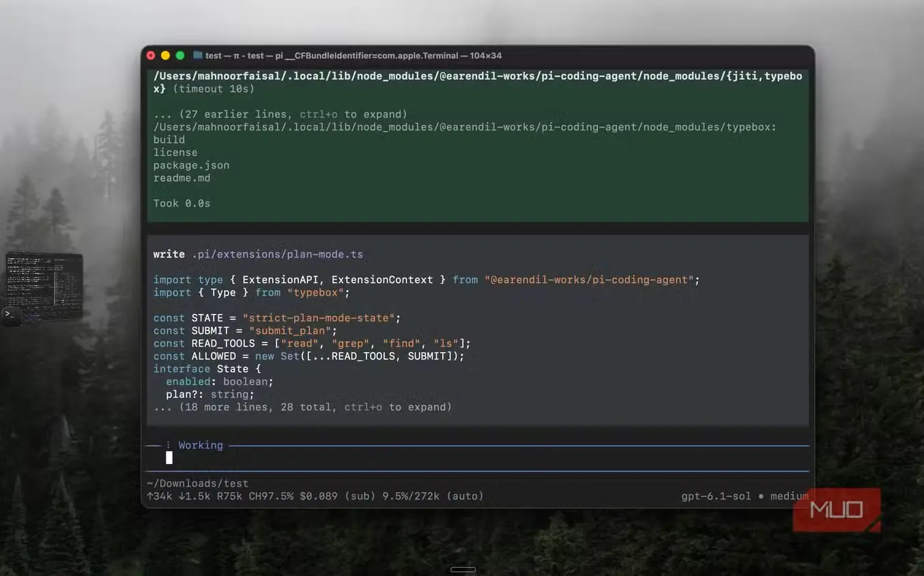
Task: Click the "↓1.5k" token count
Action: [x=194, y=496]
